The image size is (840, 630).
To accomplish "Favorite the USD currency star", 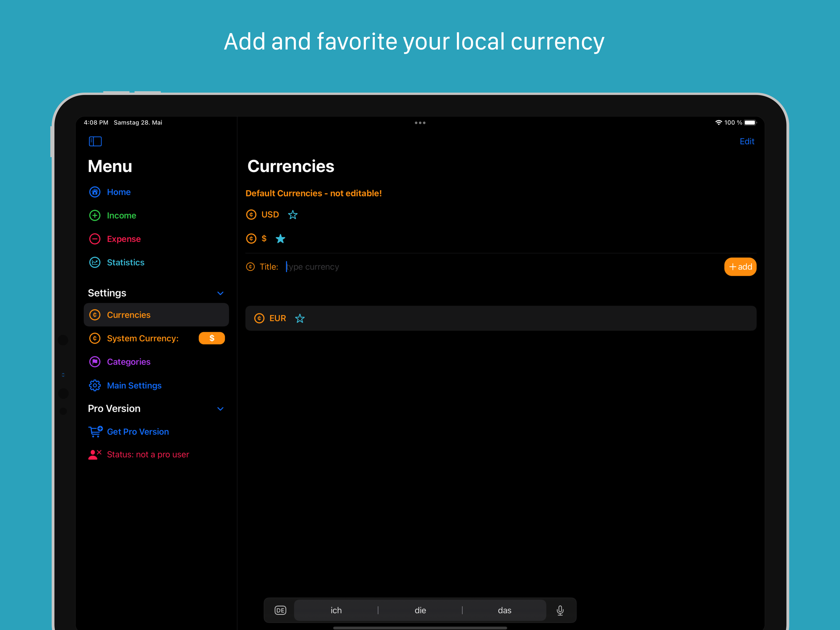I will tap(293, 215).
